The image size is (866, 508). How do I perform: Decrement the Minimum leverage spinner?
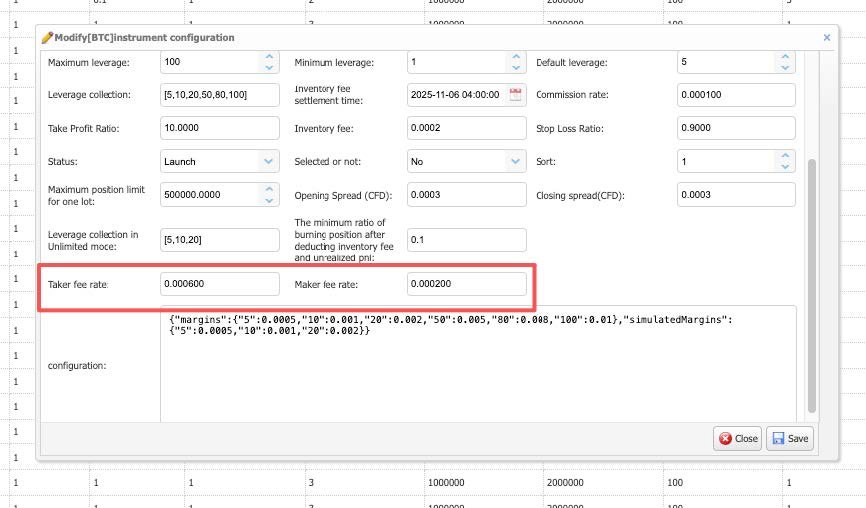[x=516, y=68]
